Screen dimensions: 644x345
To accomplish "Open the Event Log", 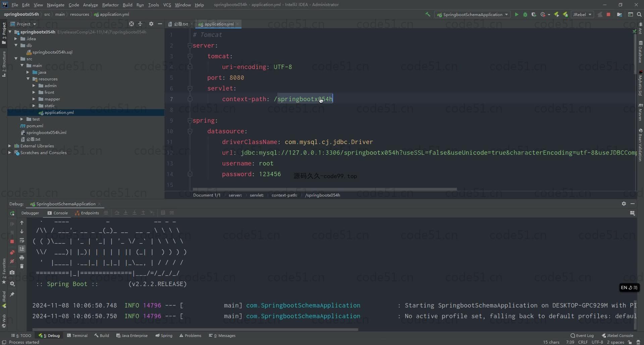I will pyautogui.click(x=582, y=335).
